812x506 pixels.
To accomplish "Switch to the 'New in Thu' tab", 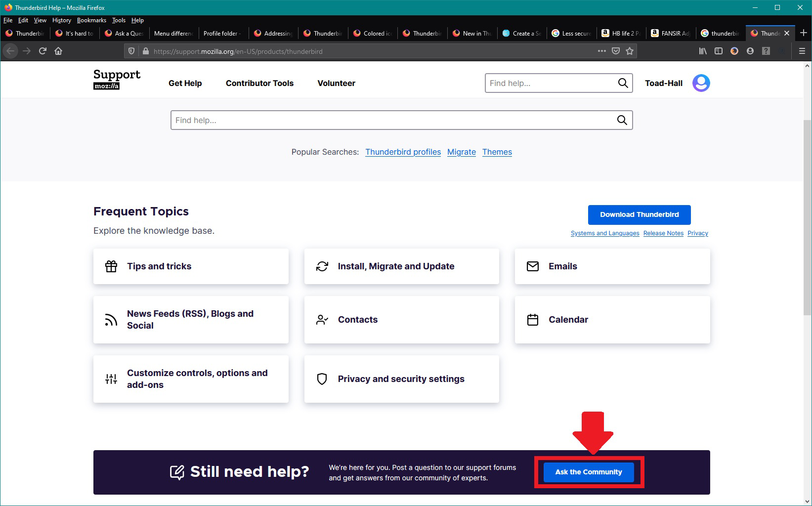I will tap(472, 33).
